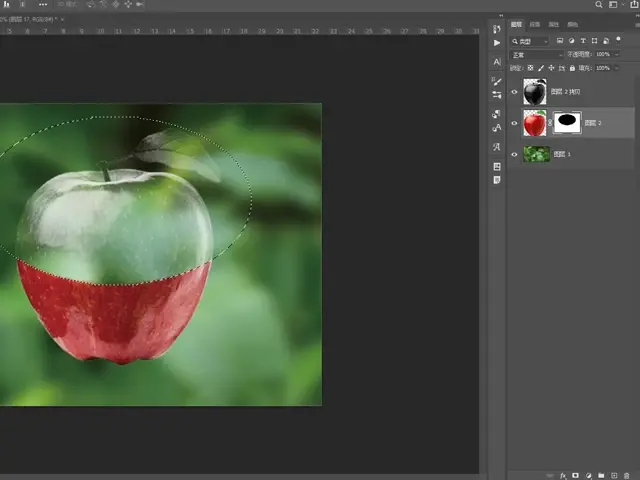Click the fill percentage field

(x=601, y=68)
